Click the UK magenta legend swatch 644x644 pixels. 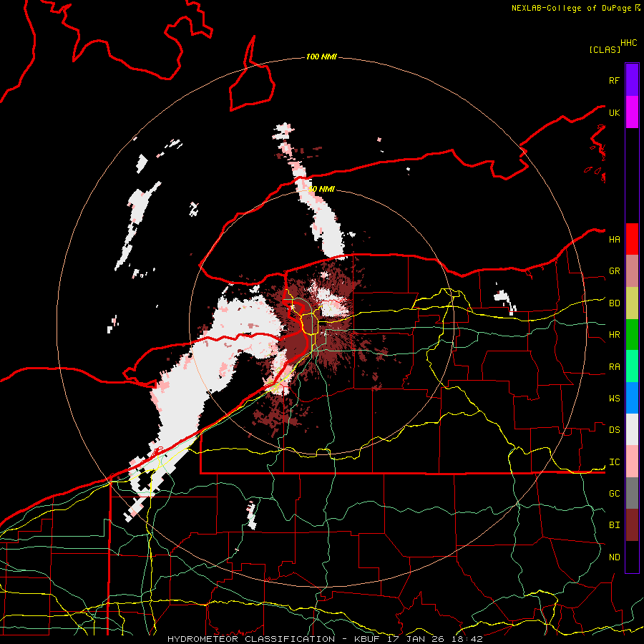(x=632, y=112)
